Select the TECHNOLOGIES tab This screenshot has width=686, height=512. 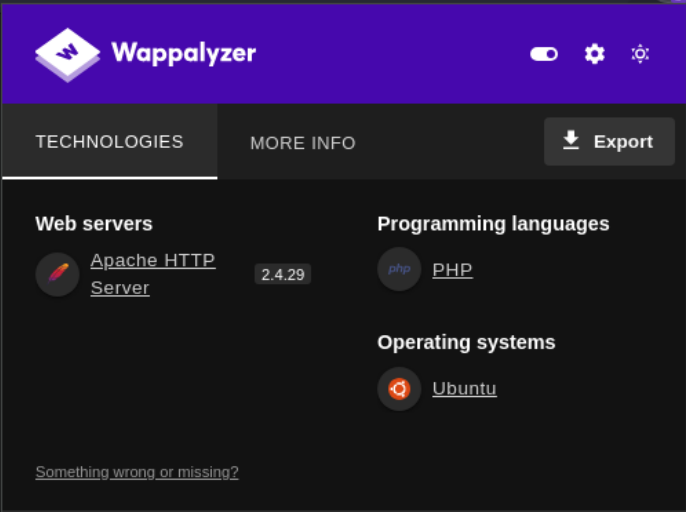[109, 142]
